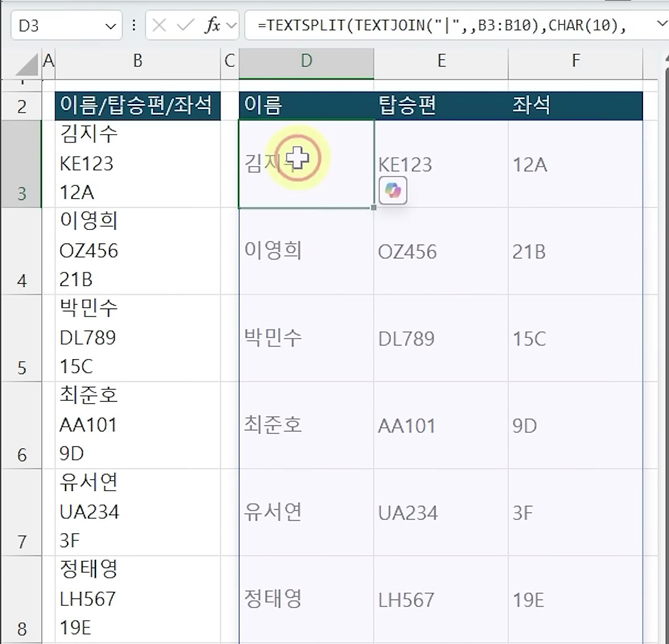
Task: Expand the formula bar with chevron
Action: click(x=662, y=24)
